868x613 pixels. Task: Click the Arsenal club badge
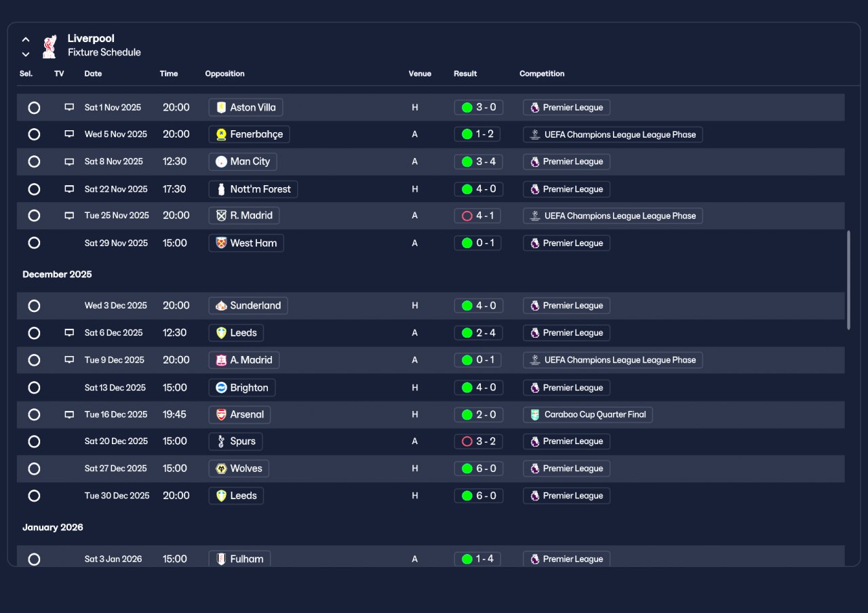pos(221,414)
